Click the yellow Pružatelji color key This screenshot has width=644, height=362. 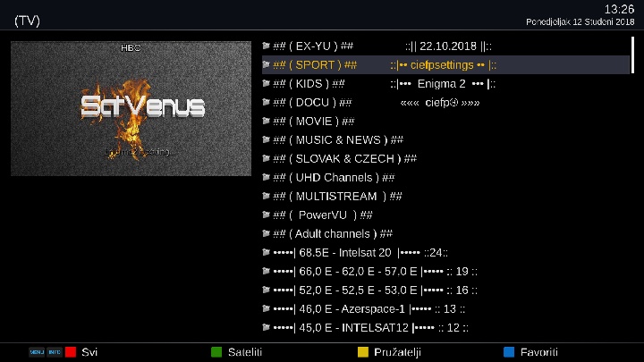pos(363,352)
